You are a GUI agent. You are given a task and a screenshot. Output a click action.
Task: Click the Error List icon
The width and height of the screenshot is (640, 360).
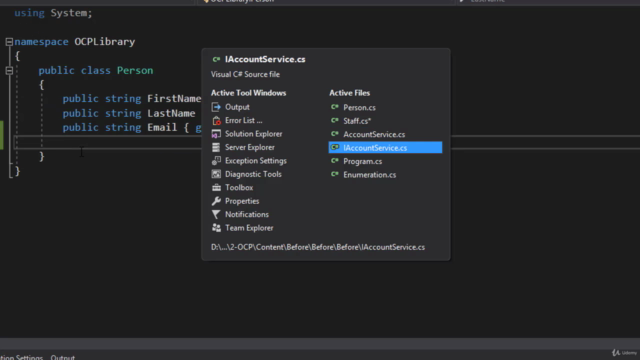(216, 120)
